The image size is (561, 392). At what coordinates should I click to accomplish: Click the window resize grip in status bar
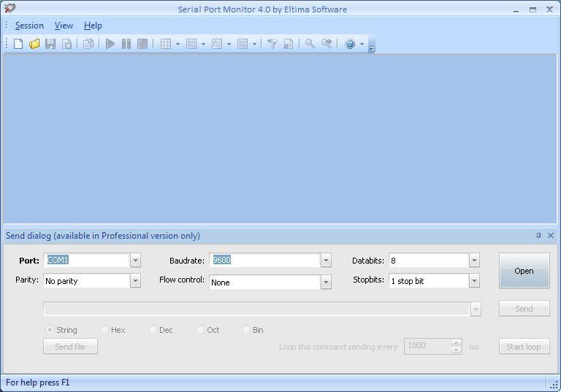point(554,385)
